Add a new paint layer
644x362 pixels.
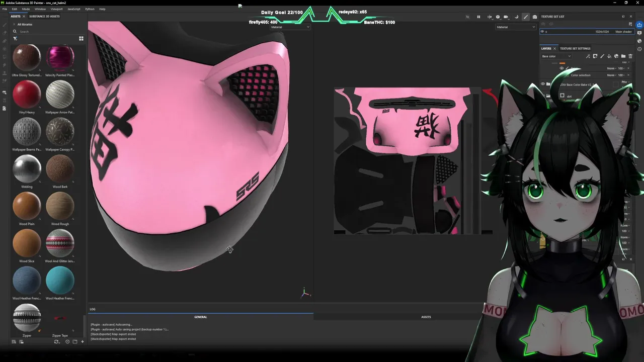602,56
